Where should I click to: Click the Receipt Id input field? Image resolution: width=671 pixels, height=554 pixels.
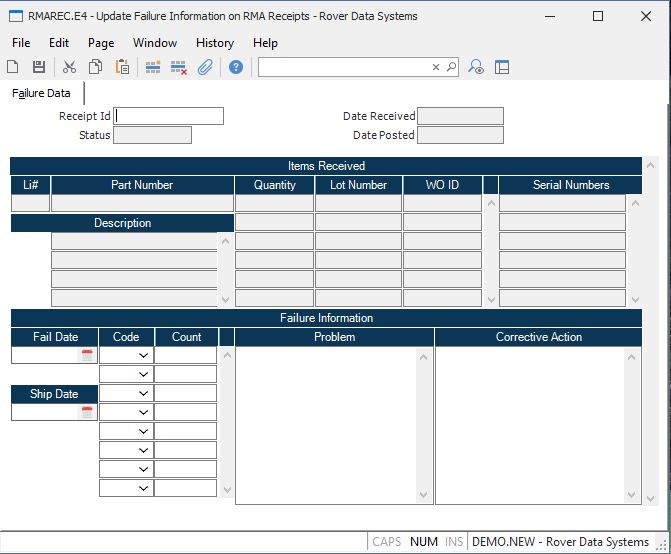click(169, 116)
